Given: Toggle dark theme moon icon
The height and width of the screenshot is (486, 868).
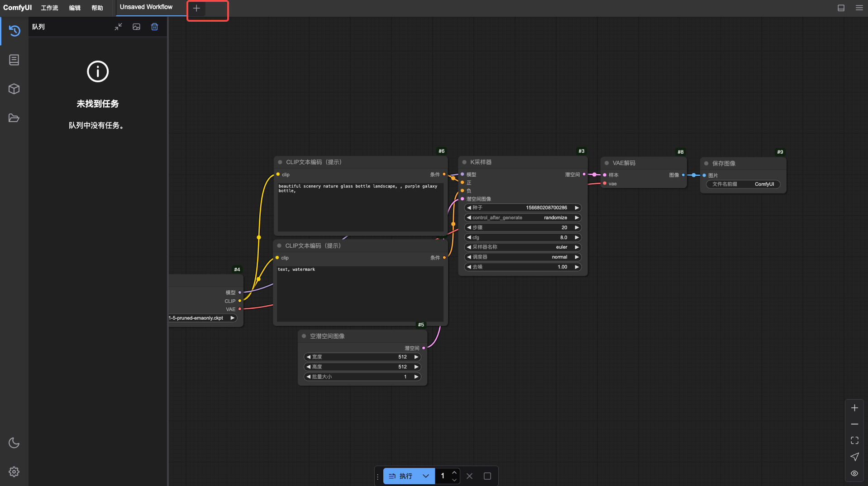Looking at the screenshot, I should pos(14,443).
